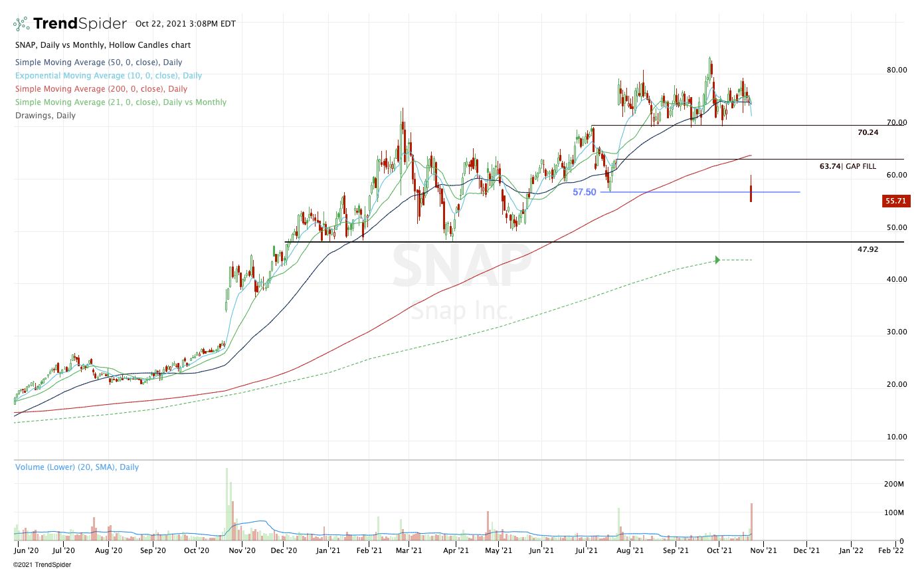The height and width of the screenshot is (571, 924).
Task: Click the Apr '21 date axis label
Action: pyautogui.click(x=456, y=550)
